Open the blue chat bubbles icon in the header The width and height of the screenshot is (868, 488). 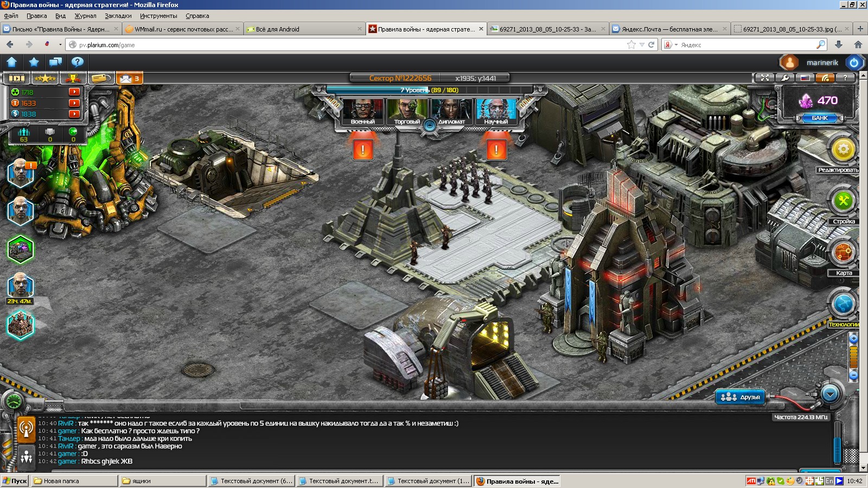coord(55,62)
